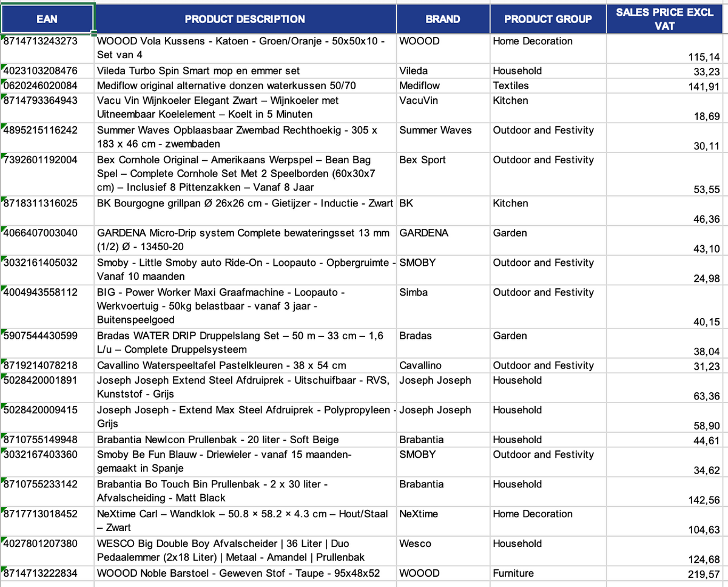Screen dimensions: 728x587
Task: Select the Summer Waves Opblaasbaar Zwembad description
Action: [245, 137]
